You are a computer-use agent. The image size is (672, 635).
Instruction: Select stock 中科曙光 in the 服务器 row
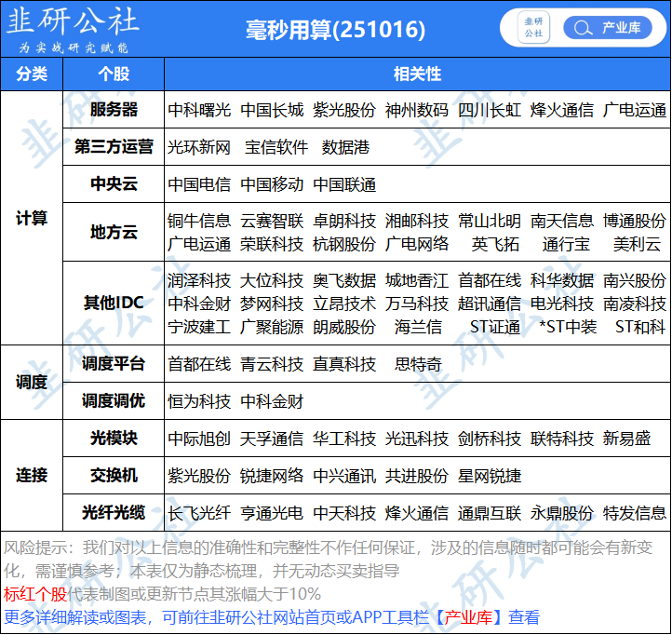pyautogui.click(x=199, y=110)
